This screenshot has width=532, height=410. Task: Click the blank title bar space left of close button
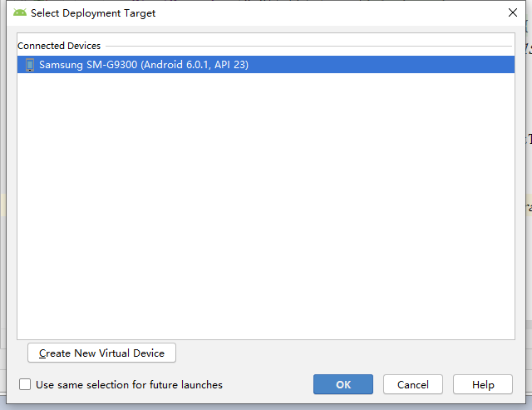332,13
